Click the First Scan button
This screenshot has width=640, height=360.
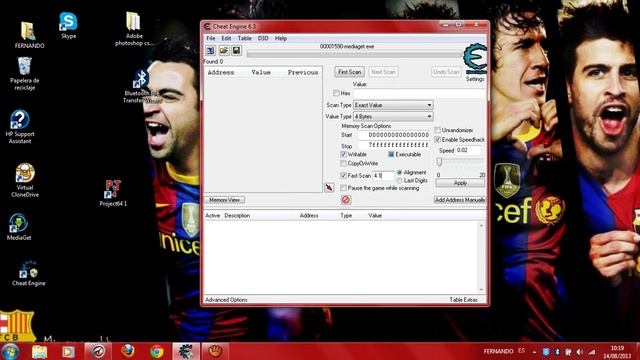(x=350, y=72)
